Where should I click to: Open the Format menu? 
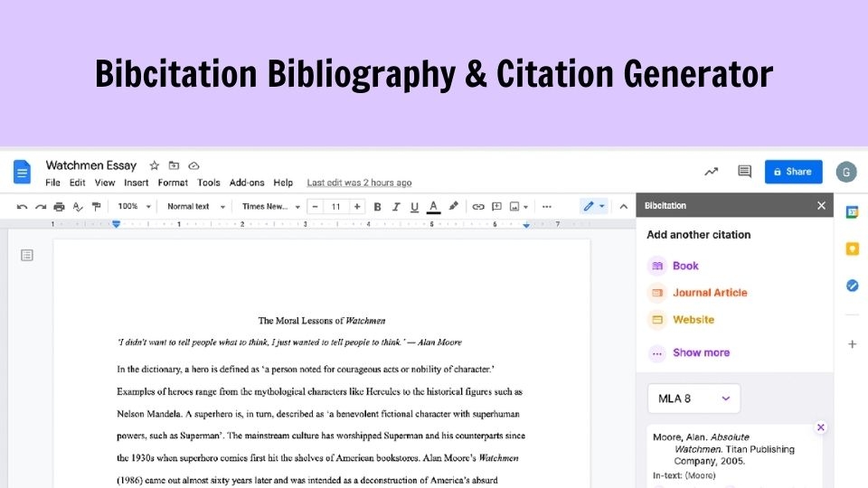173,183
